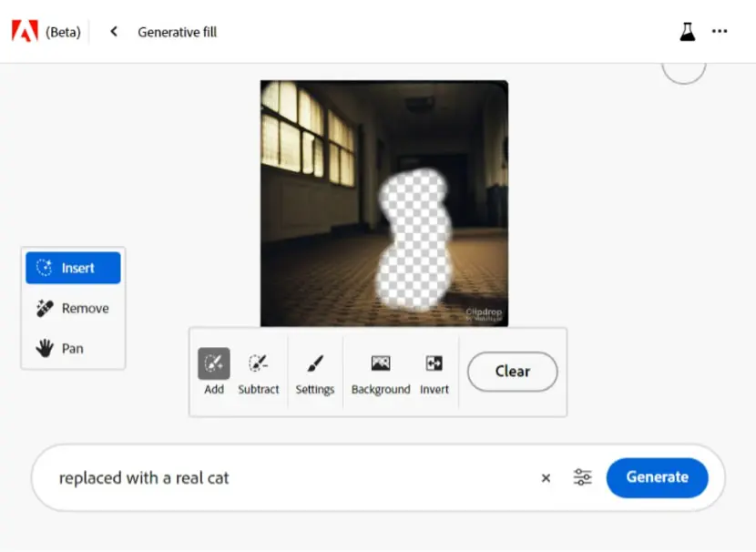The width and height of the screenshot is (756, 552).
Task: Click the Clear selection button
Action: [x=513, y=372]
